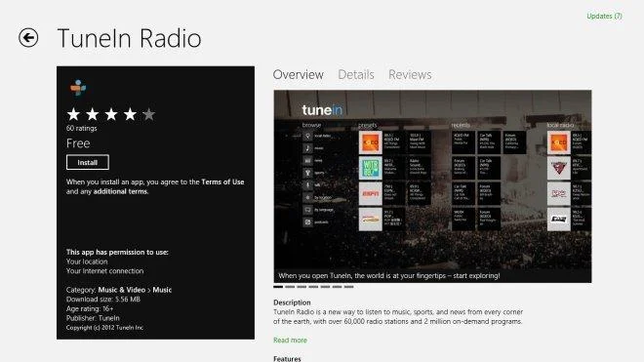Click the 'Copyright (c) 2012 TuneIn Inc' text
This screenshot has width=644, height=362.
pos(104,328)
